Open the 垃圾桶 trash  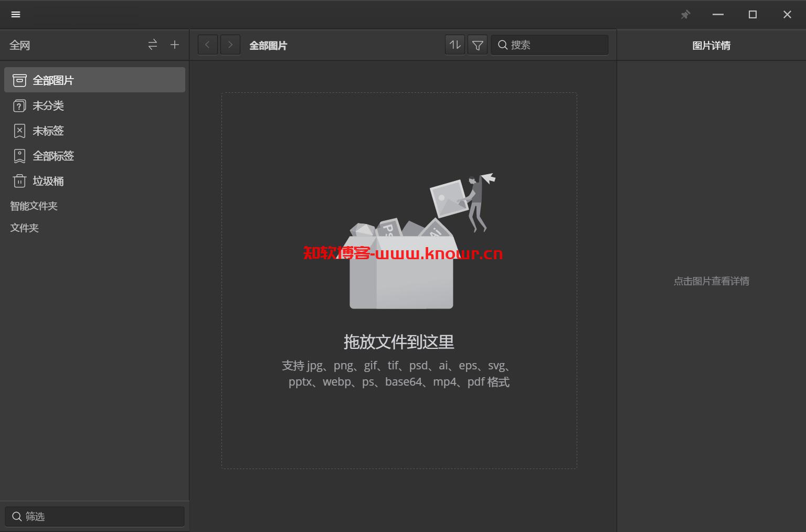coord(94,181)
